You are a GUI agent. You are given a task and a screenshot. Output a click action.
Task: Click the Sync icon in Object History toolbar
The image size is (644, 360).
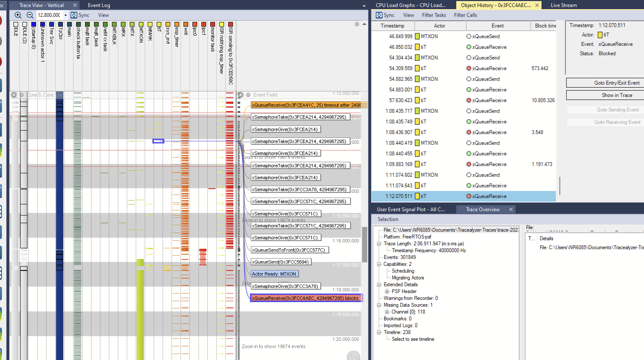[x=379, y=15]
